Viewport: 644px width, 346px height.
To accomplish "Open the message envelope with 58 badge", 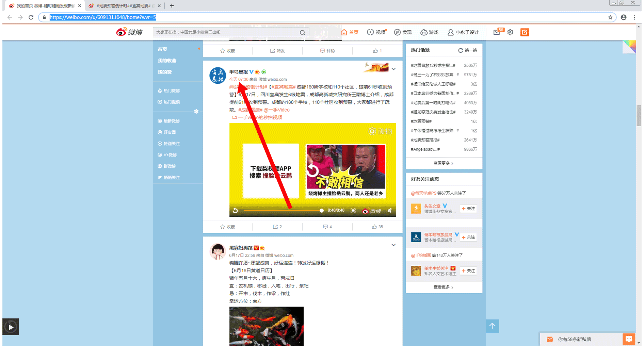I will pos(497,32).
